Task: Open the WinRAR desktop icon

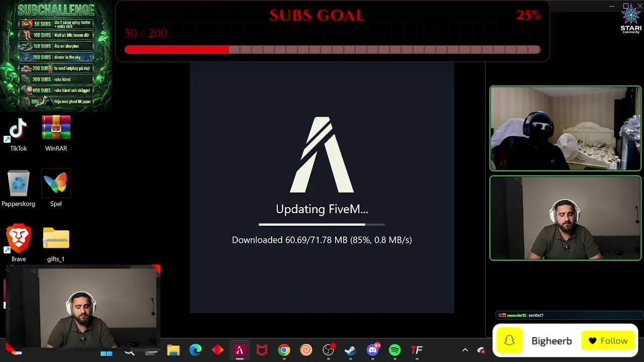Action: tap(56, 134)
